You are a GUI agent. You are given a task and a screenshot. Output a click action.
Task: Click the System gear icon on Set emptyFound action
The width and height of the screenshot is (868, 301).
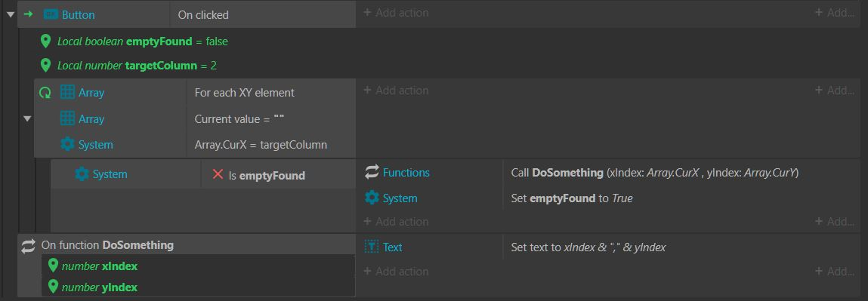point(372,198)
